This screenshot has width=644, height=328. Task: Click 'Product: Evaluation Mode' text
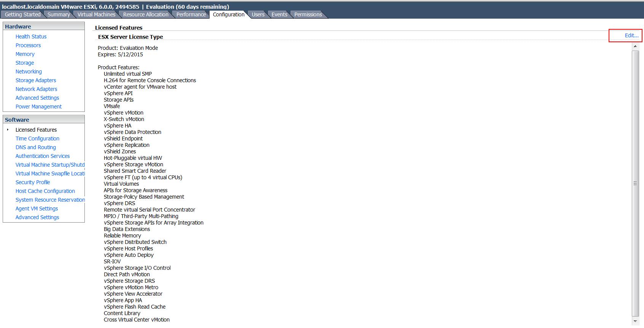coord(128,48)
